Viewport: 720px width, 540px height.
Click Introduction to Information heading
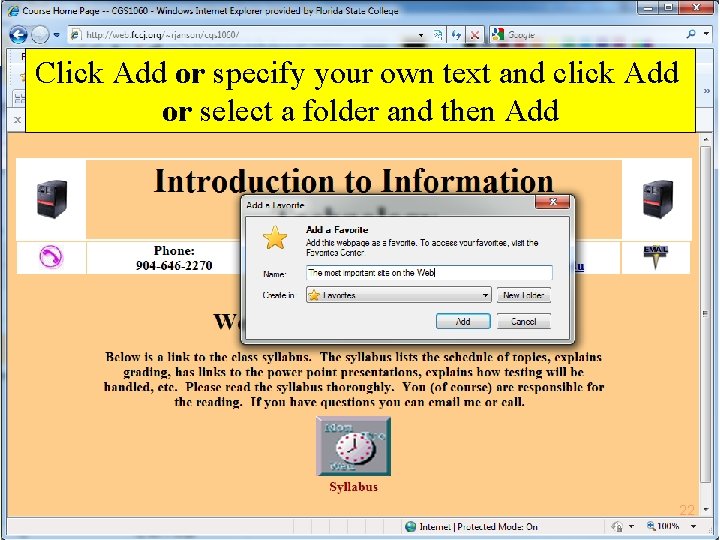click(354, 180)
